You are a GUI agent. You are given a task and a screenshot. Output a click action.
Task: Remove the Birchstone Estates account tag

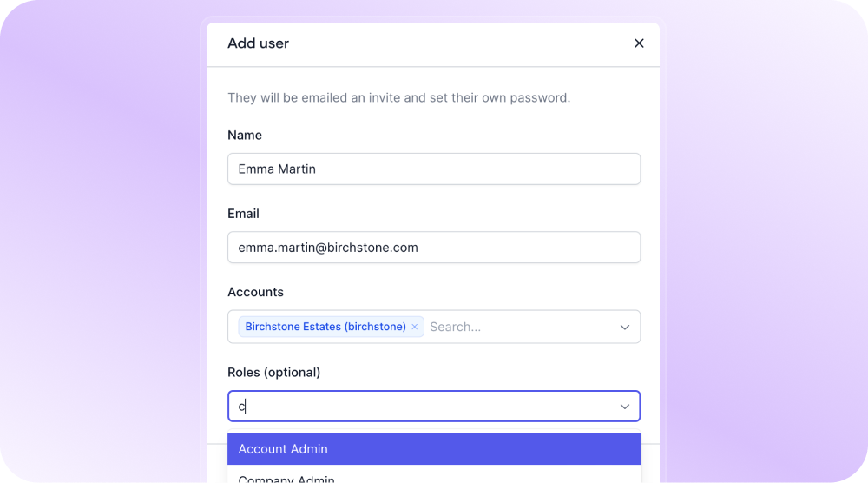click(x=415, y=327)
